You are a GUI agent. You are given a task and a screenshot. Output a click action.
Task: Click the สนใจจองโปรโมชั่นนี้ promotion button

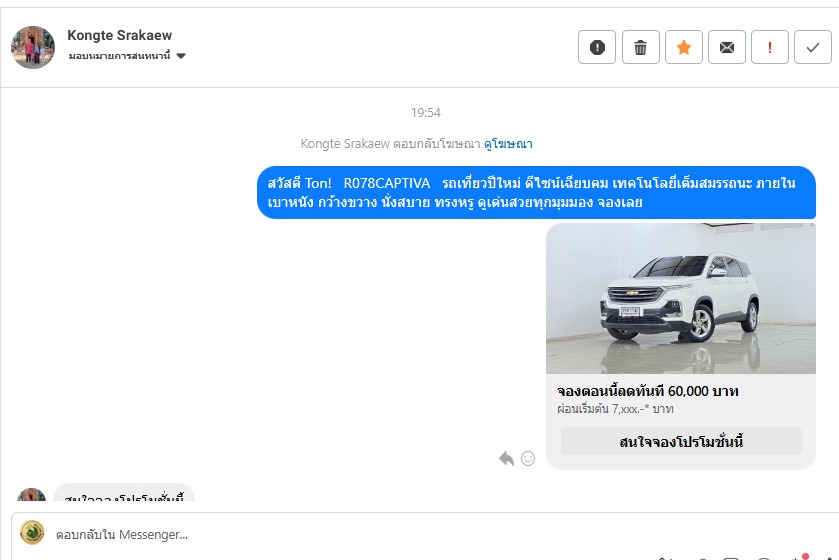(x=681, y=442)
